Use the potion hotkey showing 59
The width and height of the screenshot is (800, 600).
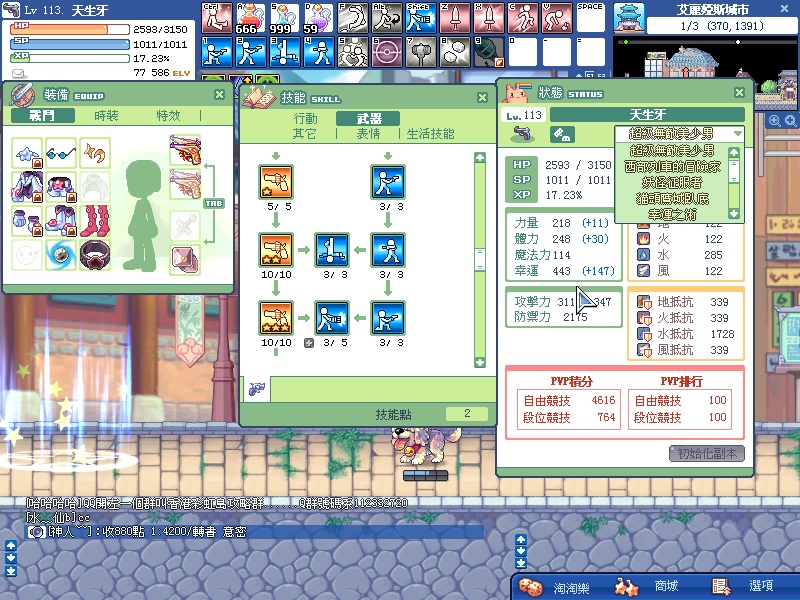(318, 18)
